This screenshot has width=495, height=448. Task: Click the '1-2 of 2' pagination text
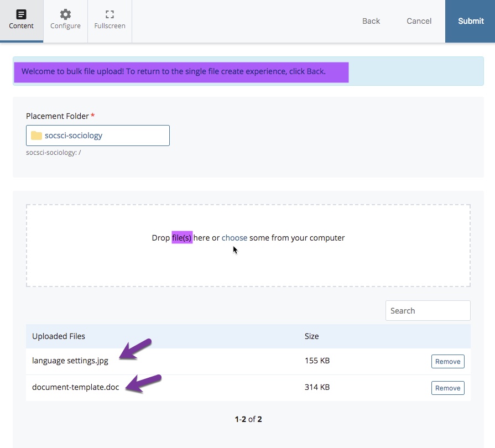248,419
